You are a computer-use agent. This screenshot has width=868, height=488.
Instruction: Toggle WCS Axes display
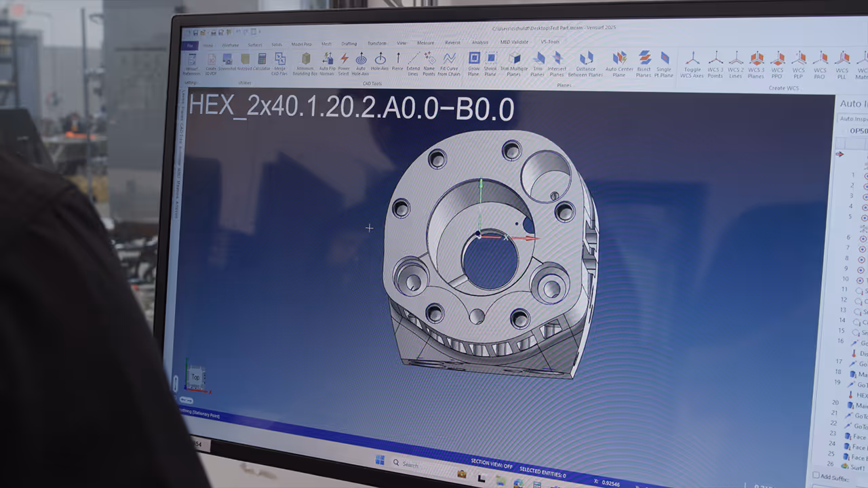692,64
